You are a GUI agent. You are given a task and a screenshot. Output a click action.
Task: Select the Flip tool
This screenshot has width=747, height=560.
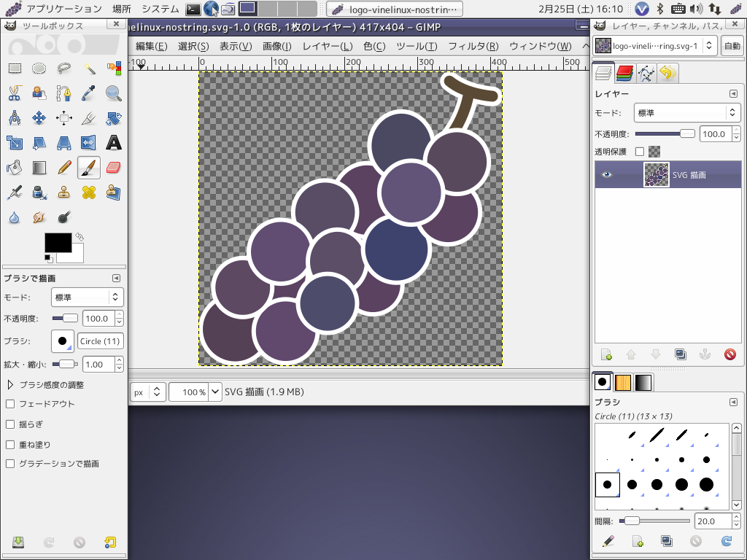point(88,142)
